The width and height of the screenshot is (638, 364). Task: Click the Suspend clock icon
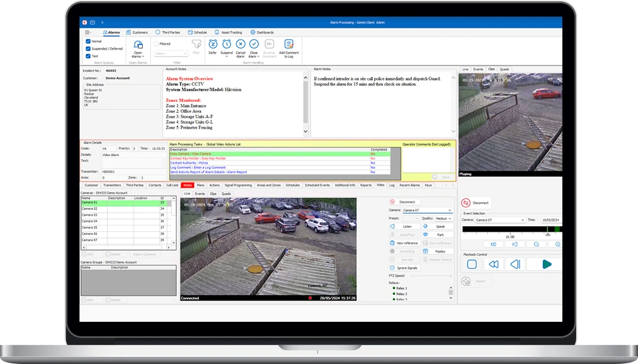[227, 44]
